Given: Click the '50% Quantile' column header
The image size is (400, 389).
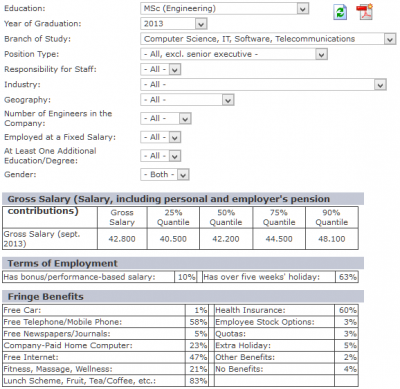Looking at the screenshot, I should [x=226, y=217].
